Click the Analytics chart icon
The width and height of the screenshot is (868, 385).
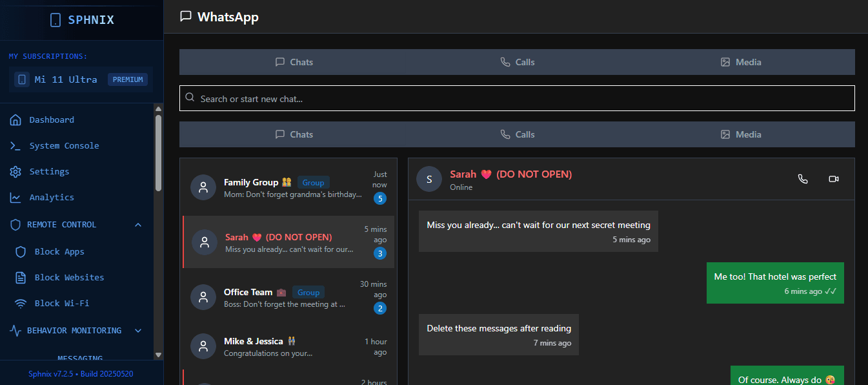(x=15, y=197)
